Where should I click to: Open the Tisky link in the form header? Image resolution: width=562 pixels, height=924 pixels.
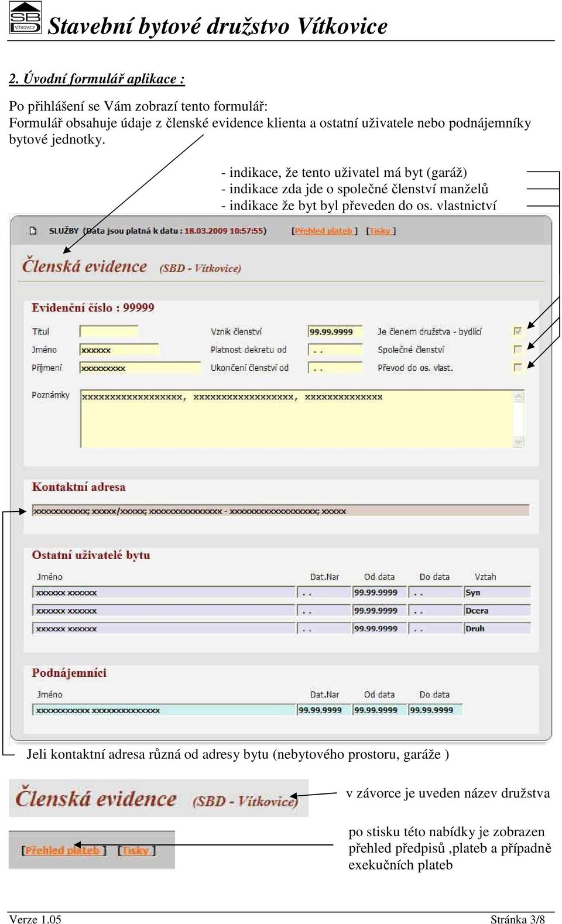[x=381, y=231]
